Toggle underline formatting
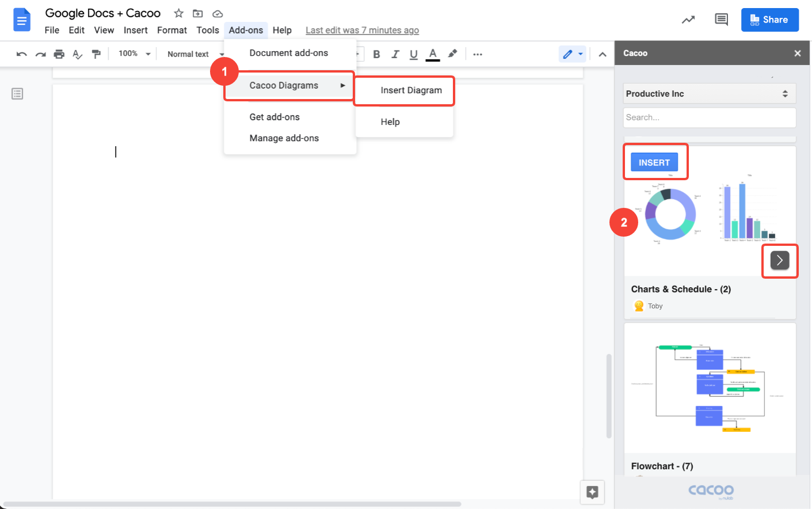Image resolution: width=812 pixels, height=509 pixels. (x=413, y=54)
